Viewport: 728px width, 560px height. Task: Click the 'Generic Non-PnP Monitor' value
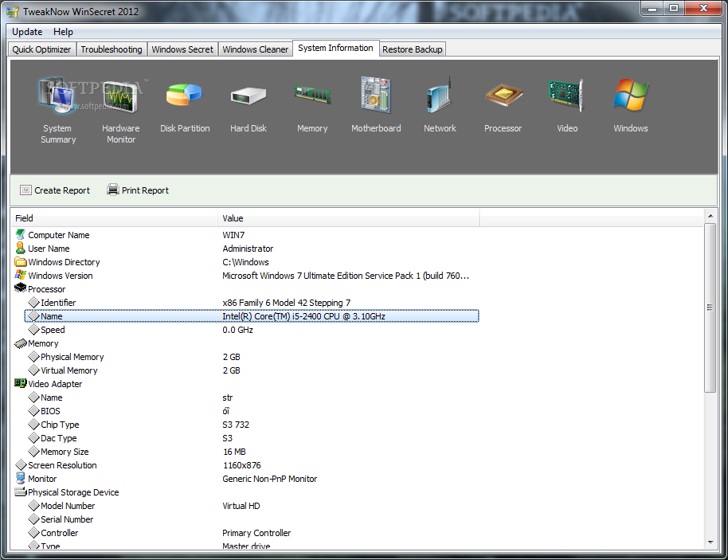(270, 479)
